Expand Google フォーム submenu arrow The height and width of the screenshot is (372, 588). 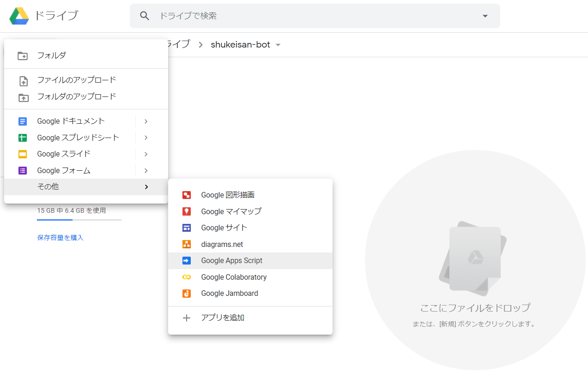click(x=146, y=171)
